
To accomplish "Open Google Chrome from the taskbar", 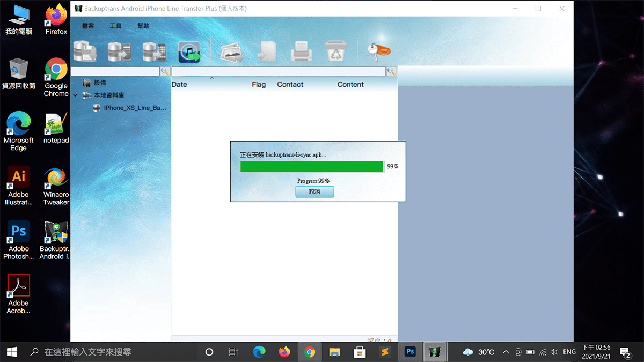I will pyautogui.click(x=309, y=352).
